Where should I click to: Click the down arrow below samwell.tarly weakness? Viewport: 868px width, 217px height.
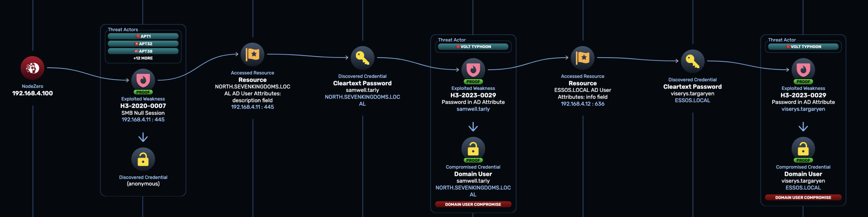click(473, 127)
